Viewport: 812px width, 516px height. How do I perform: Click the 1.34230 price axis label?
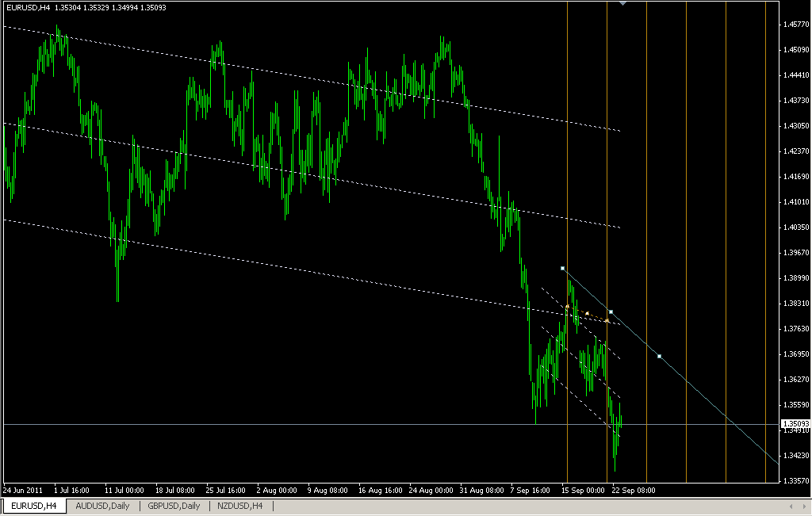point(796,456)
